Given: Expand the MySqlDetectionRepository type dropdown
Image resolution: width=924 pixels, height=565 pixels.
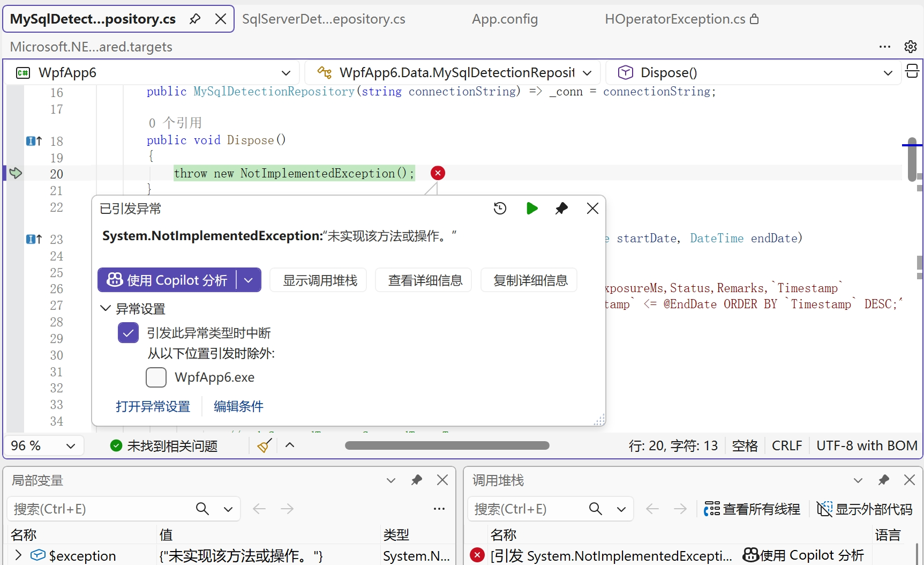Looking at the screenshot, I should 587,73.
